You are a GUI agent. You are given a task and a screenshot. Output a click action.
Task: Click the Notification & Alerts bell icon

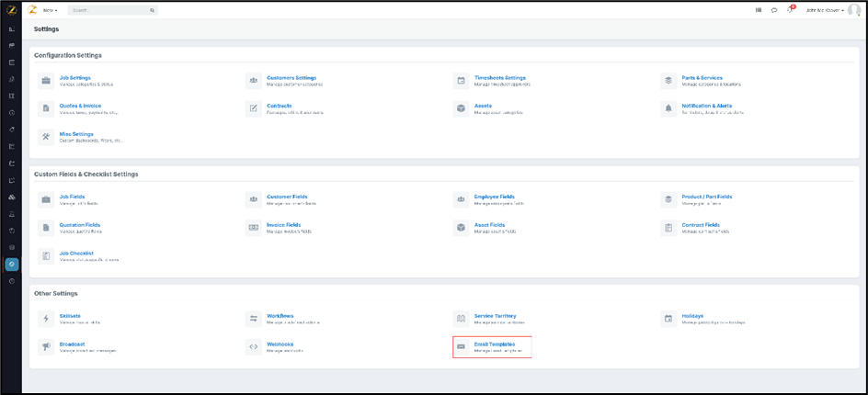tap(668, 108)
